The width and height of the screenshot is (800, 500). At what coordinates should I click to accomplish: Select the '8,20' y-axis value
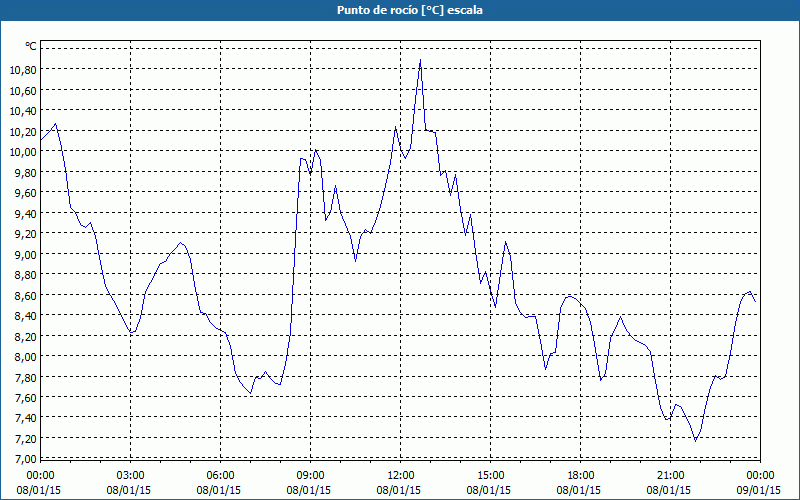point(26,336)
